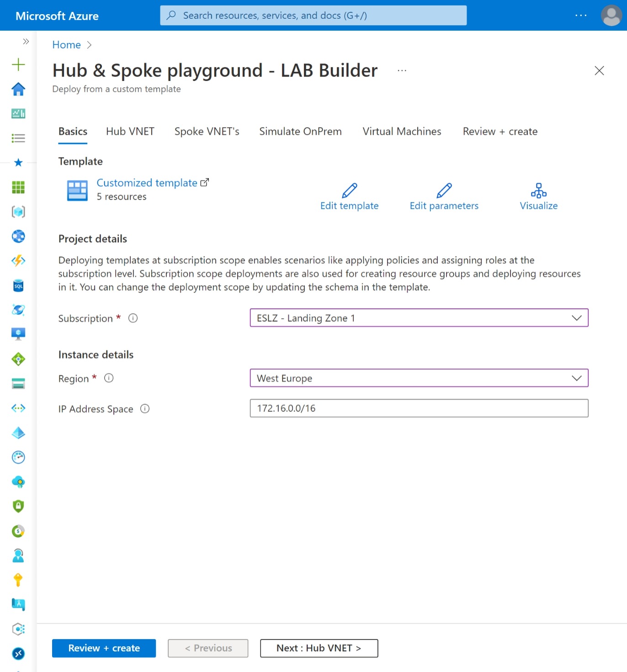Switch to the Hub VNET tab
627x672 pixels.
130,132
